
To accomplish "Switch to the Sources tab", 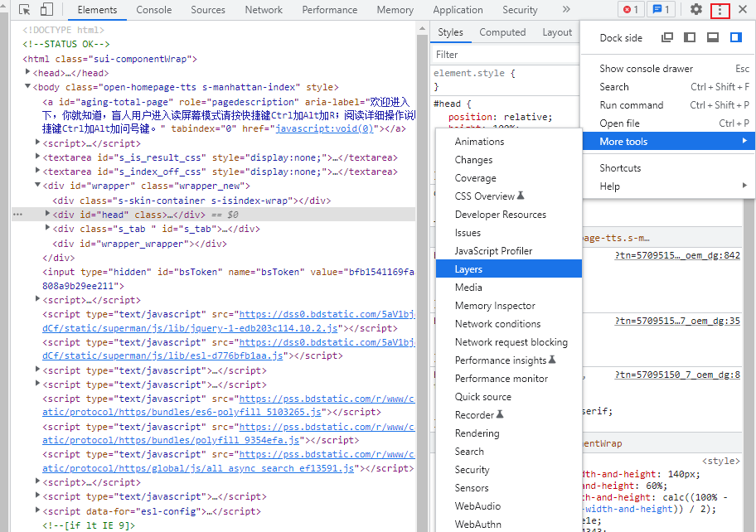I will pyautogui.click(x=208, y=10).
